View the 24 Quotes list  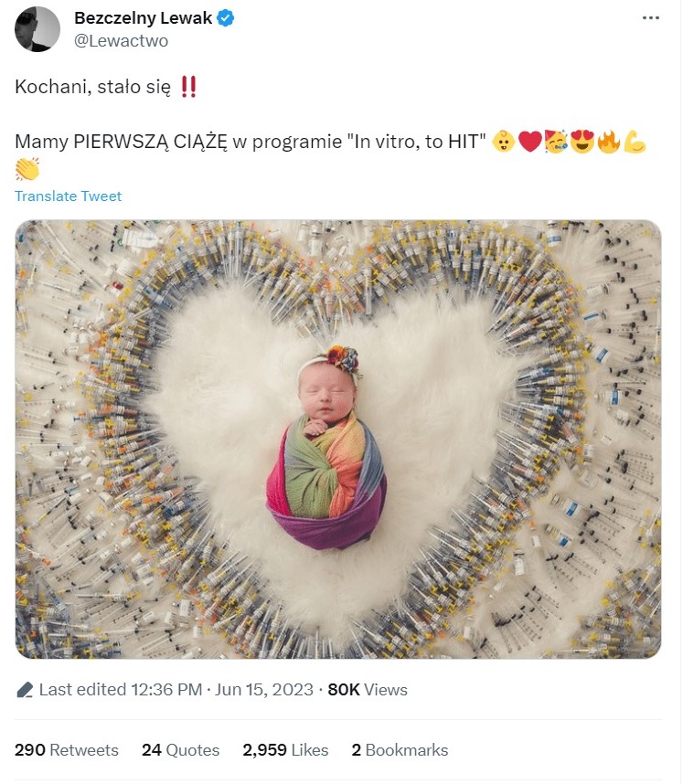[x=180, y=750]
